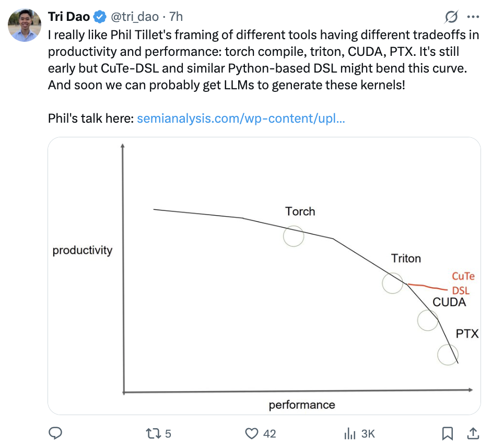This screenshot has width=492, height=448.
Task: Click the 3K views count
Action: click(x=368, y=434)
